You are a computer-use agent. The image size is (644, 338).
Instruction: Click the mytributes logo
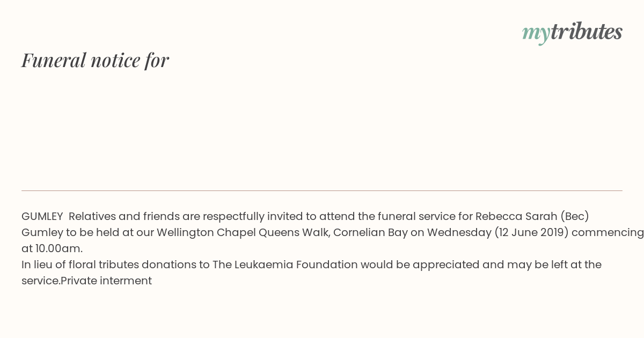(572, 33)
